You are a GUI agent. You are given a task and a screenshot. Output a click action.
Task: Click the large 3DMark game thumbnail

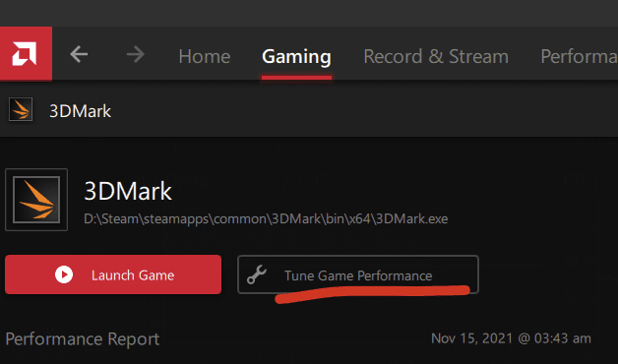pyautogui.click(x=36, y=200)
